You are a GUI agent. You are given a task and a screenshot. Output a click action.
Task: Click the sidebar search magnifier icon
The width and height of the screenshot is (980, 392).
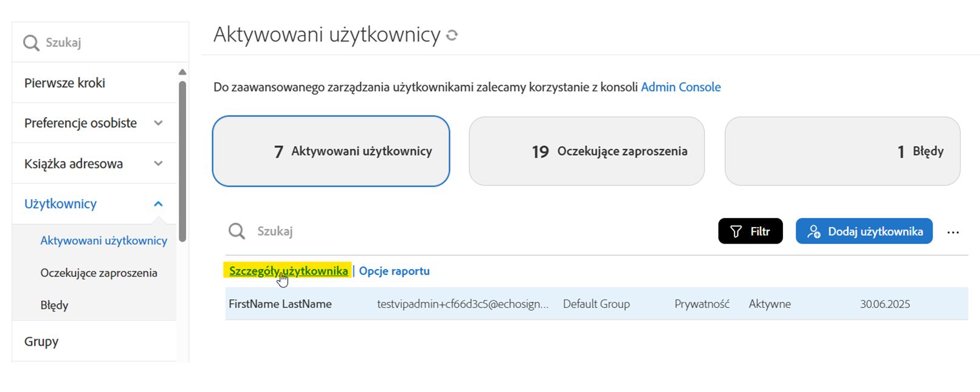click(x=31, y=43)
